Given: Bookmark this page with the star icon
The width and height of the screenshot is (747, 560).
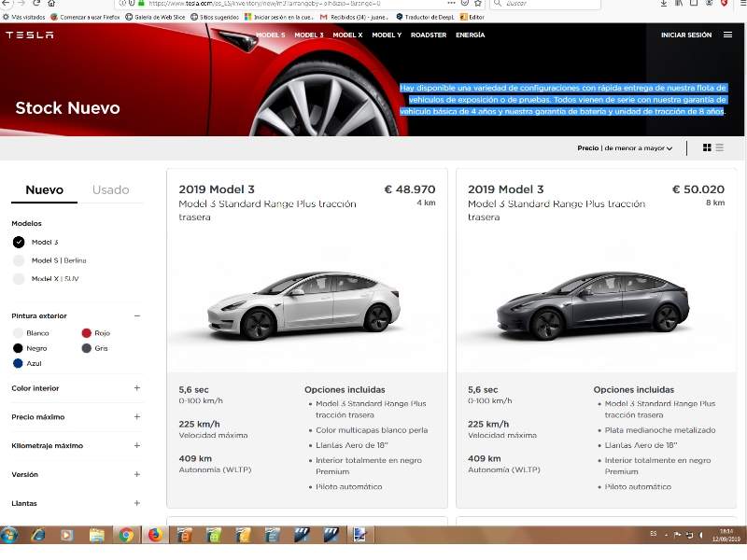Looking at the screenshot, I should 478,3.
